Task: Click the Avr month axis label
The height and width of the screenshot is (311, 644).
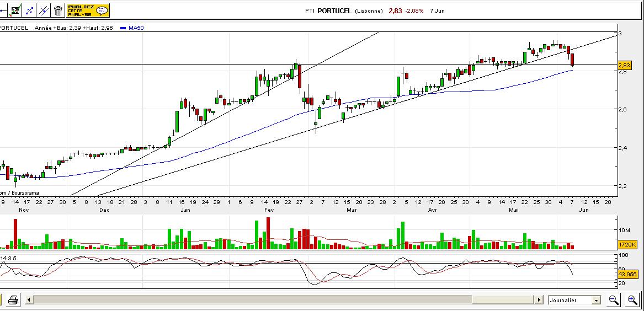Action: click(x=432, y=210)
